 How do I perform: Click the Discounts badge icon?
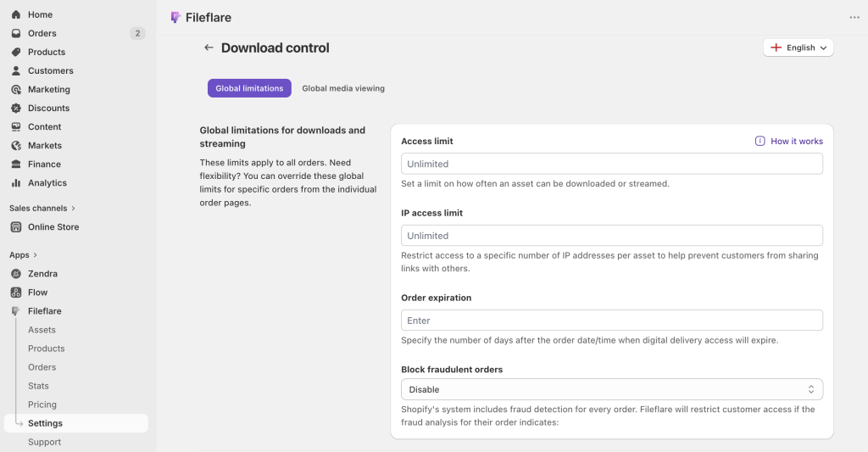[x=16, y=108]
